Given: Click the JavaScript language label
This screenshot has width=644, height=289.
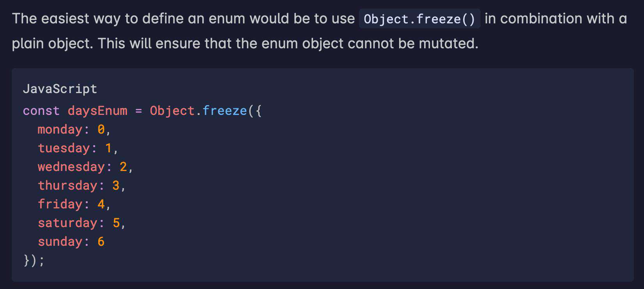Looking at the screenshot, I should tap(60, 89).
